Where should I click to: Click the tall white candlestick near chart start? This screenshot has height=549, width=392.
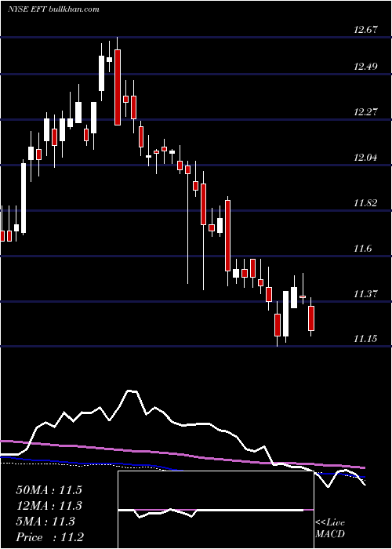point(24,198)
